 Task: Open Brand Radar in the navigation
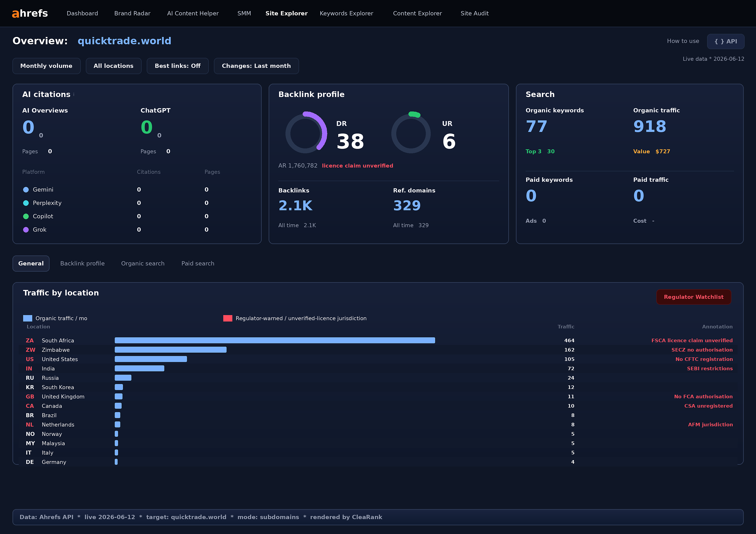coord(132,14)
